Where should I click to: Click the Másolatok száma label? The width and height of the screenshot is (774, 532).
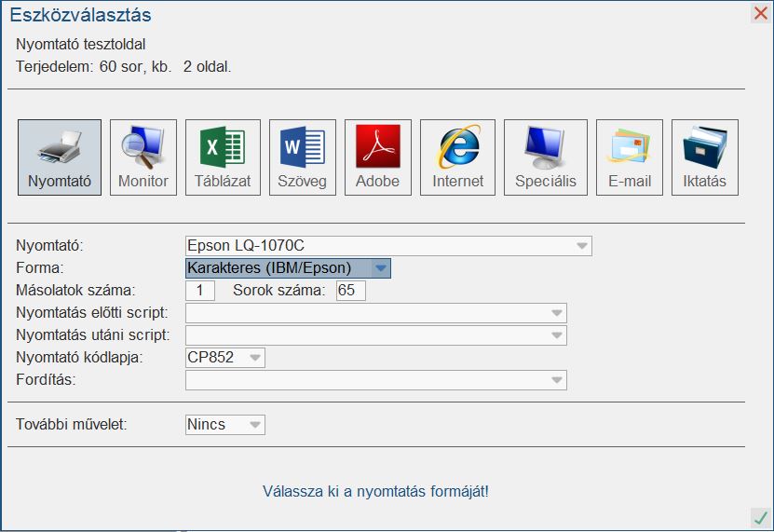pyautogui.click(x=75, y=290)
